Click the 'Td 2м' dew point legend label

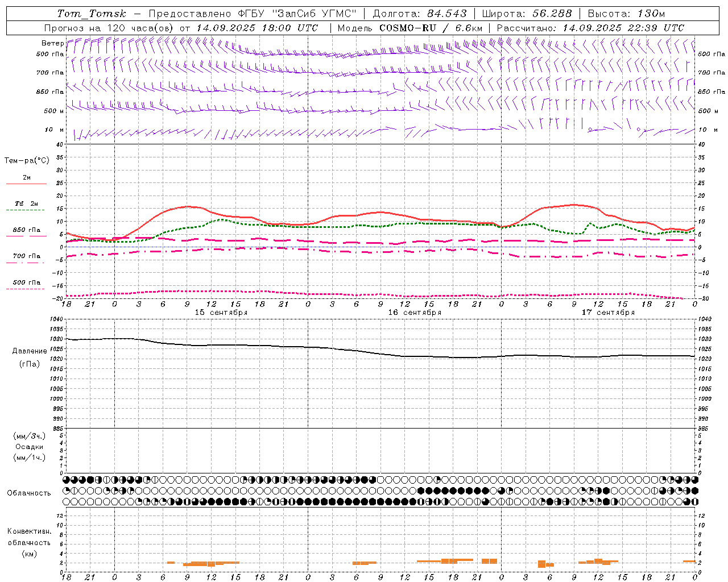[26, 203]
